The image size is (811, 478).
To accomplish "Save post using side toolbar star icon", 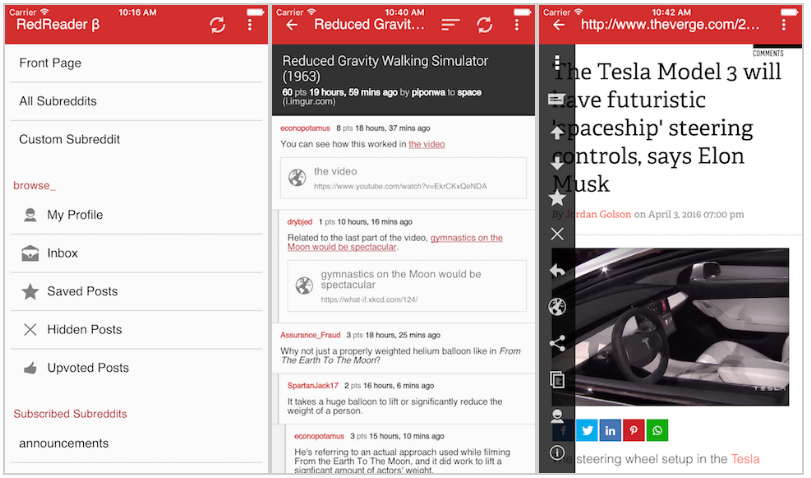I will point(557,198).
